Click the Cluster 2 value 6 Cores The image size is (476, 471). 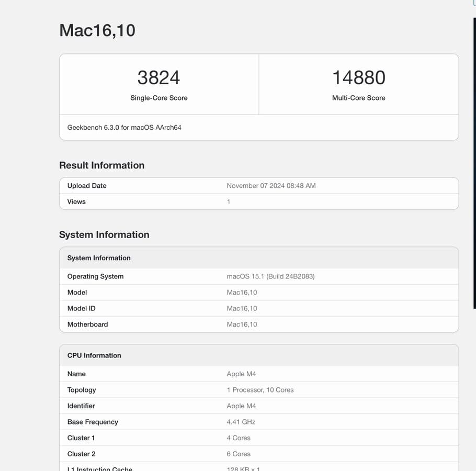point(239,454)
